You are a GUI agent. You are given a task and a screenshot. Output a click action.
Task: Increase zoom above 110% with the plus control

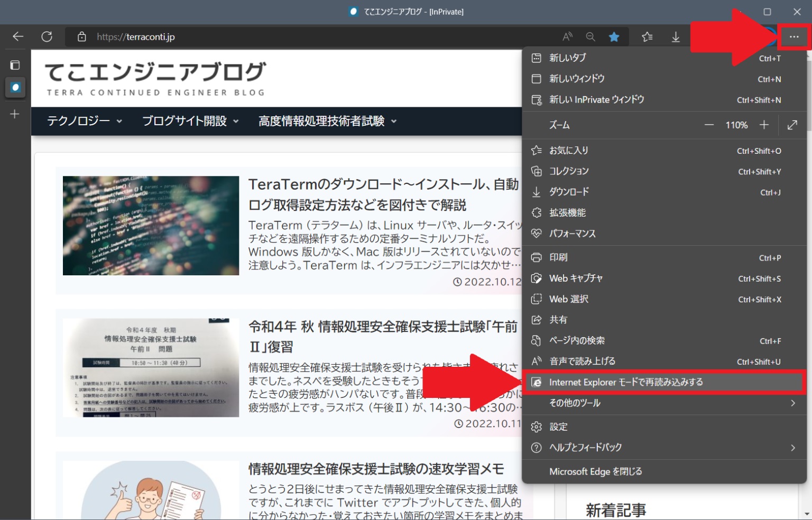click(764, 125)
